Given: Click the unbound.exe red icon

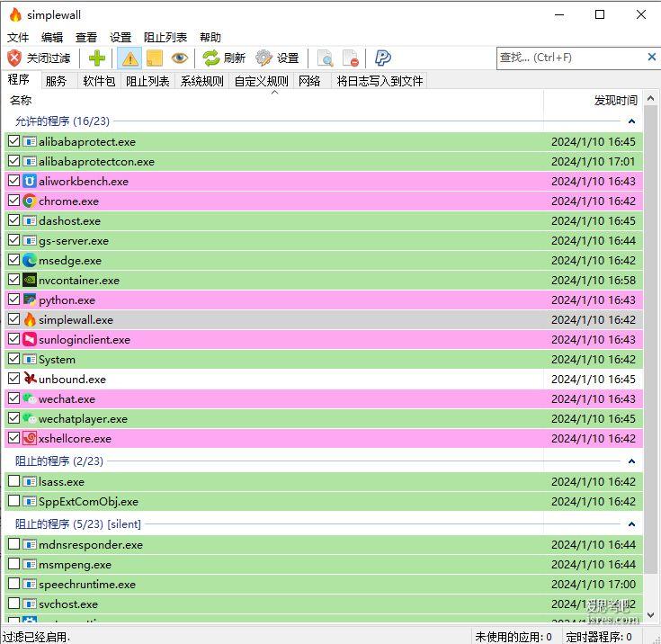Looking at the screenshot, I should pos(29,379).
